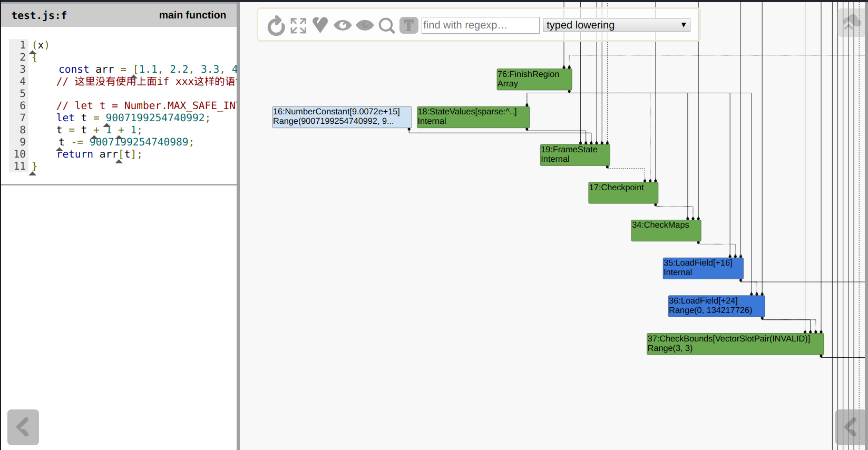Click the return keyword on line 10
Viewport: 868px width, 450px height.
pyautogui.click(x=75, y=154)
